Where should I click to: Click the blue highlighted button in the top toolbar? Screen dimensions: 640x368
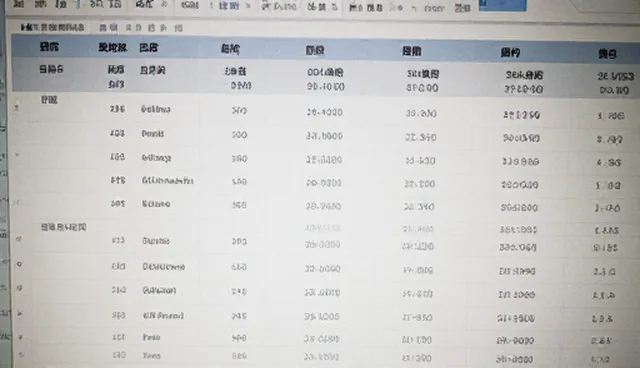pyautogui.click(x=502, y=5)
